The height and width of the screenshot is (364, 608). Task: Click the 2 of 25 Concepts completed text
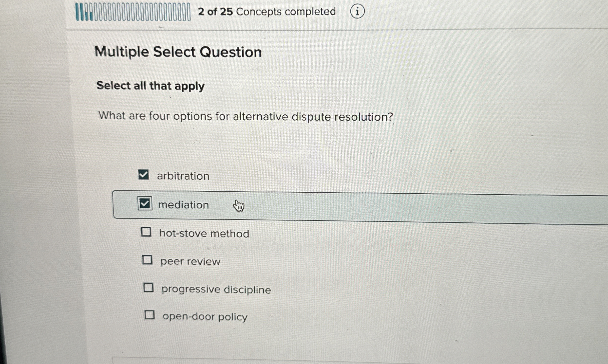[x=266, y=11]
